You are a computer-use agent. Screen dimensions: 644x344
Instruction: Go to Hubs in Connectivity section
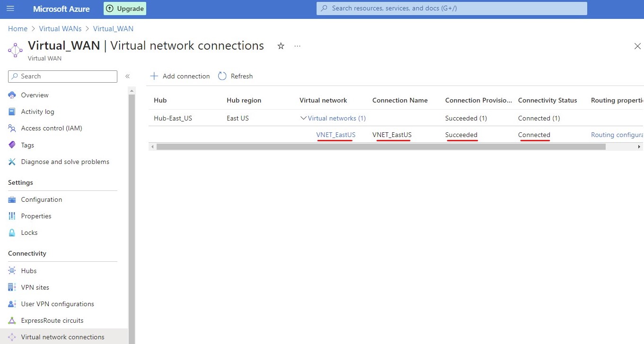point(28,271)
